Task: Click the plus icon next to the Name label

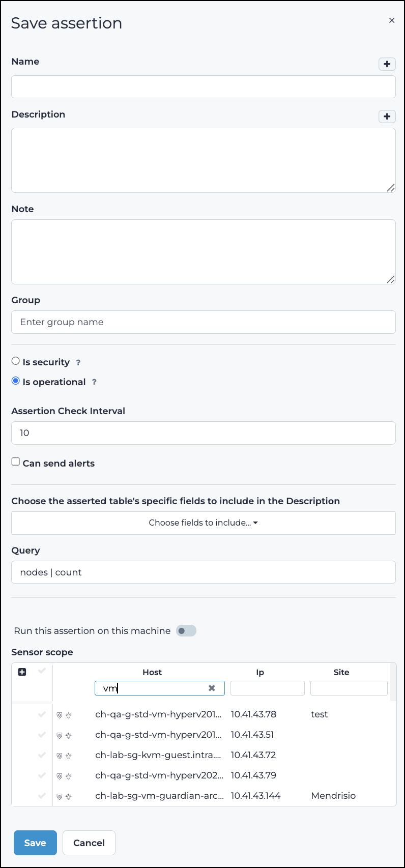Action: tap(387, 64)
